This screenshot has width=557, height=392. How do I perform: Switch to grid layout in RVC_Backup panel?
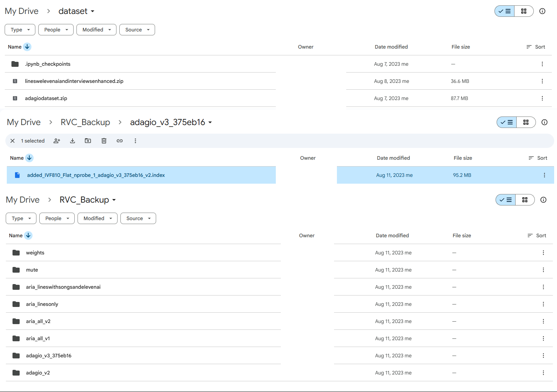pyautogui.click(x=525, y=200)
